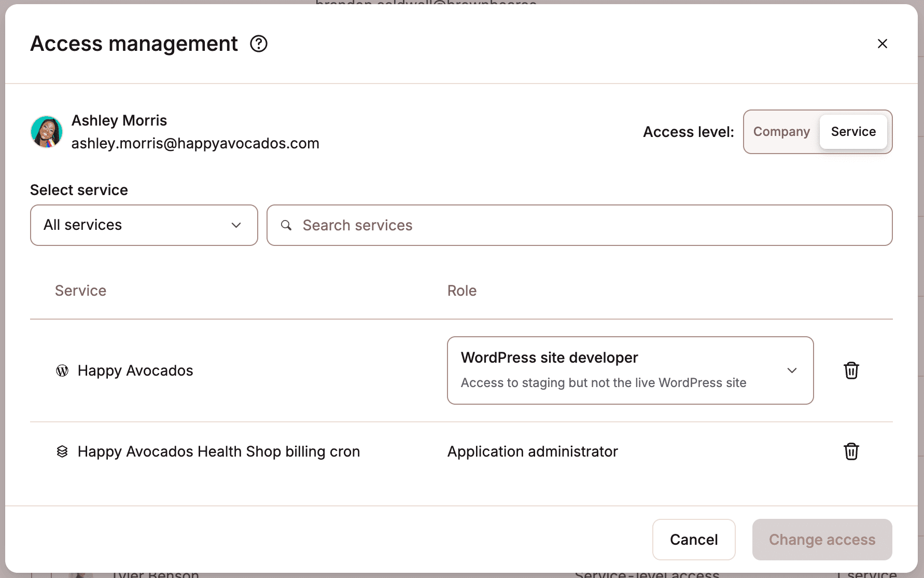Screen dimensions: 924x578
Task: Expand the WordPress site developer role dropdown
Action: coord(792,370)
